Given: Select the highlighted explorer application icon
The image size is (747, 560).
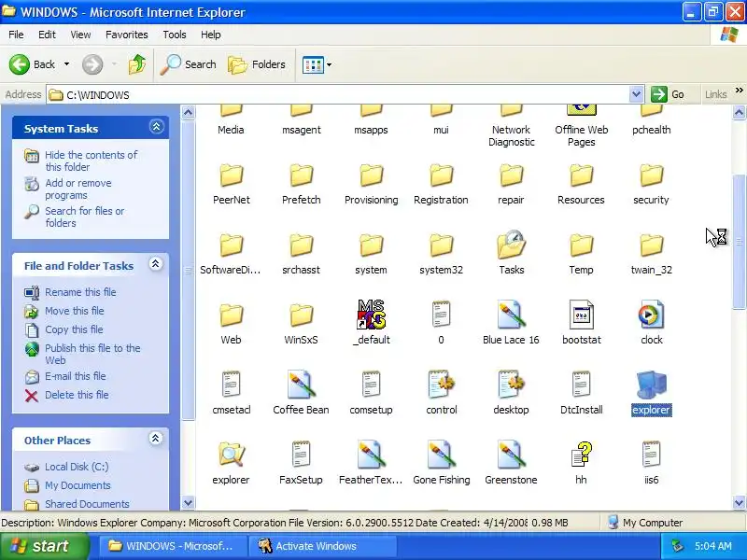Looking at the screenshot, I should point(651,385).
